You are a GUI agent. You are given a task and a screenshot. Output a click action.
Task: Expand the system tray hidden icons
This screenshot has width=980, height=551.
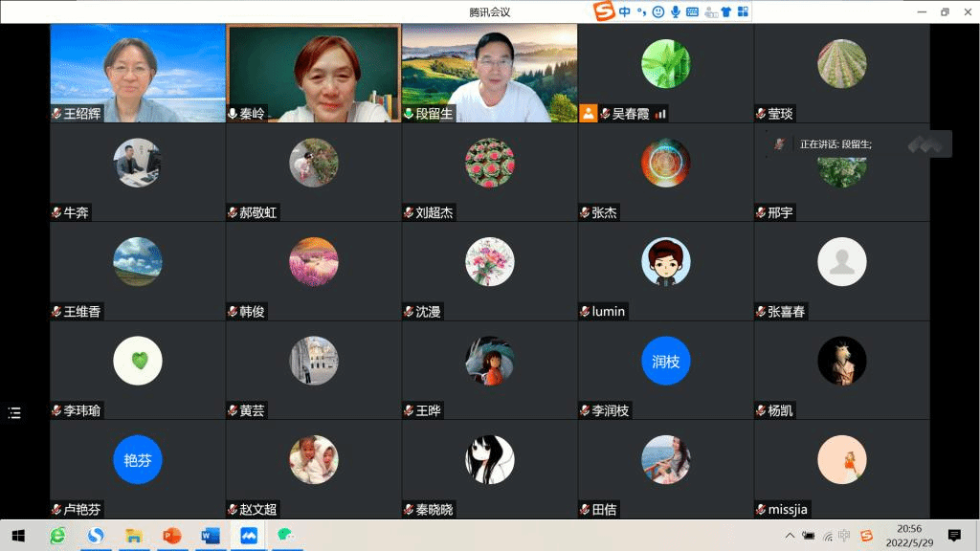[790, 535]
